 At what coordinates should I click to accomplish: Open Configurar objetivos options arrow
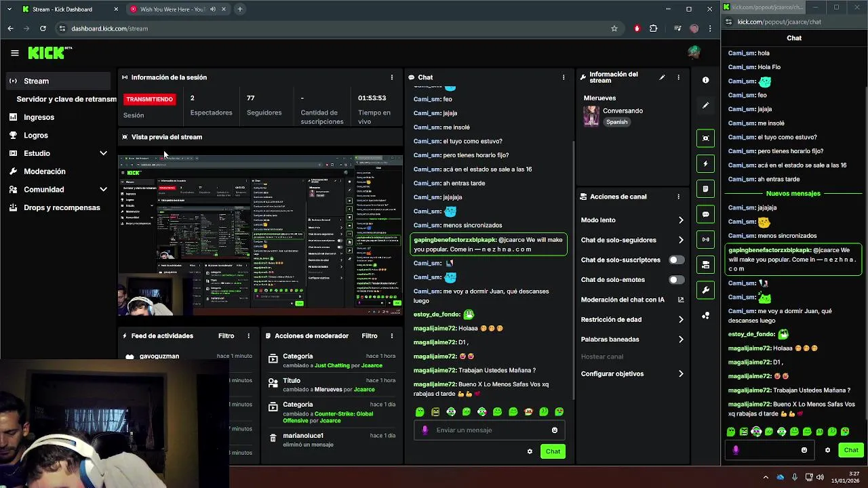681,373
